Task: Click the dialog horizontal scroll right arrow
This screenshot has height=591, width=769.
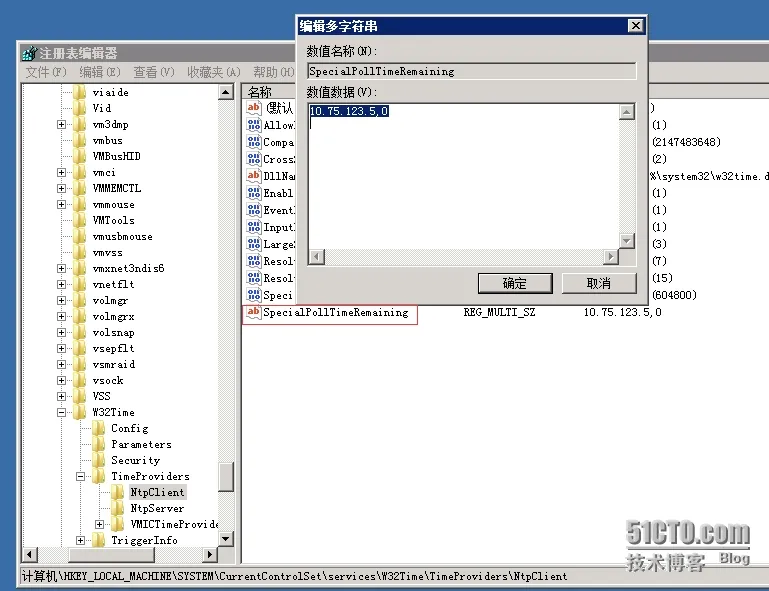Action: pyautogui.click(x=611, y=257)
